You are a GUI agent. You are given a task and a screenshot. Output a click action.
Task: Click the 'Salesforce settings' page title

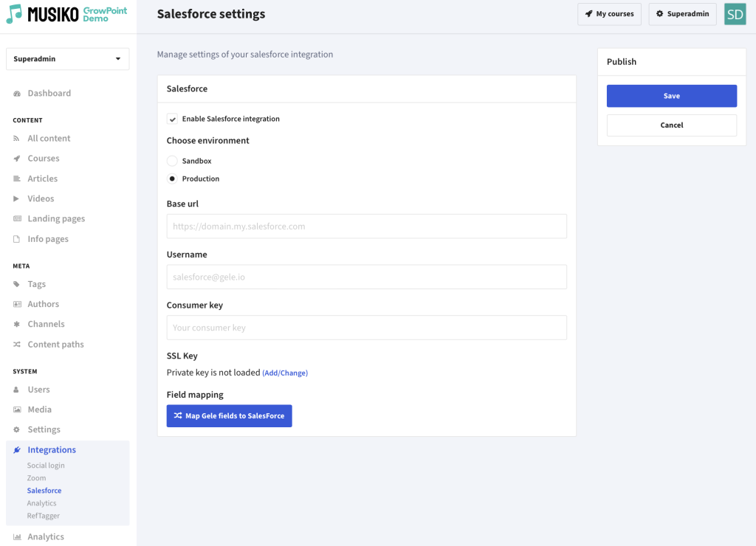tap(211, 14)
